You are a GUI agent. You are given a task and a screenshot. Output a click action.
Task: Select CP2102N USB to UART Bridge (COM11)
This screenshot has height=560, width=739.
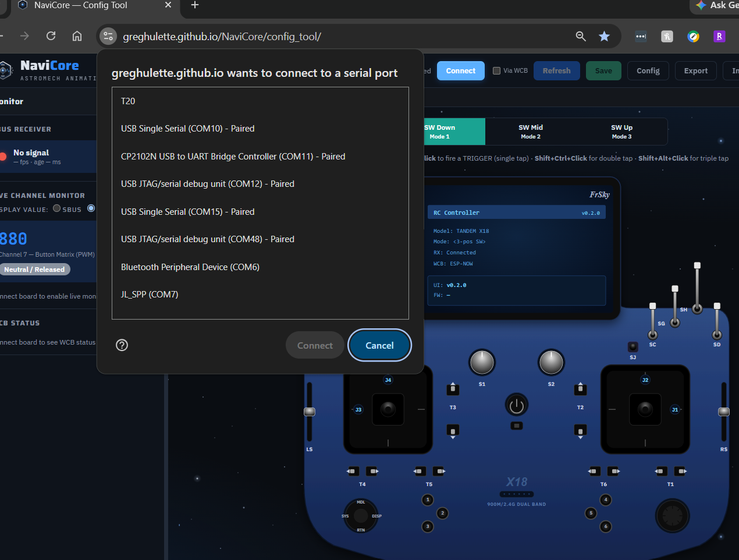click(x=260, y=157)
